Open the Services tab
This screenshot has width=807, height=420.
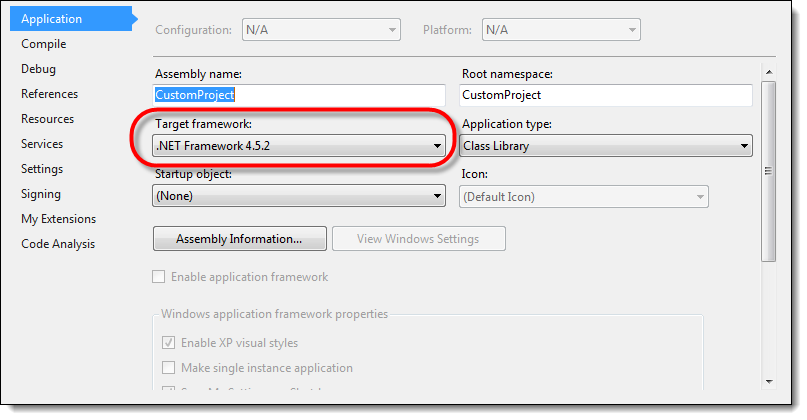tap(42, 144)
